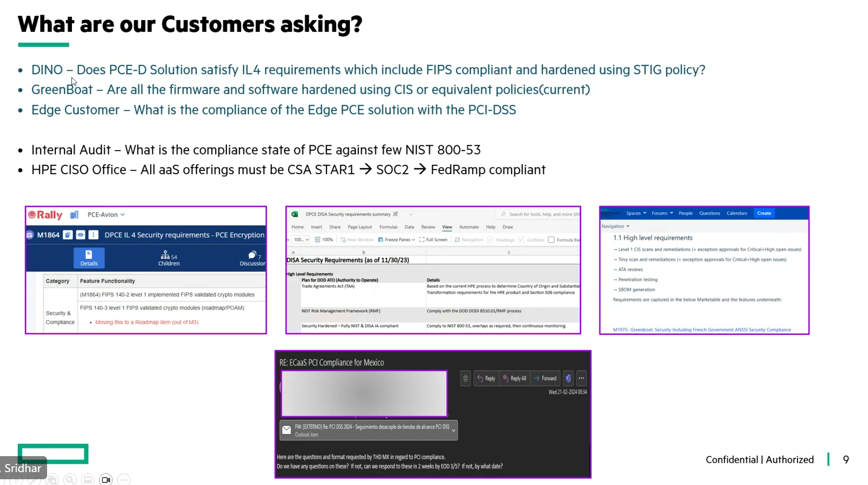Click the magnifier zoom icon at bottom left
Viewport: 868px width, 485px height.
(70, 480)
